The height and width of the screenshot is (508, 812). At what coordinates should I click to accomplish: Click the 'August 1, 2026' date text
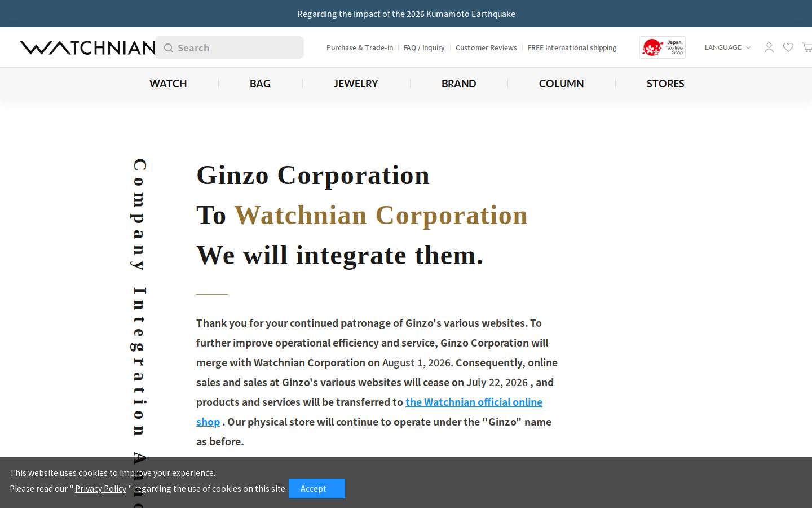coord(417,362)
